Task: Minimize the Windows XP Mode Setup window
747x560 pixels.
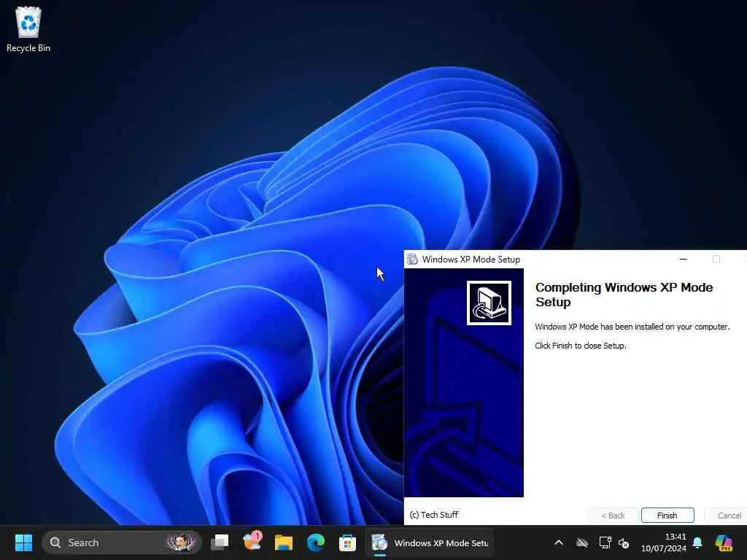Action: pyautogui.click(x=684, y=259)
